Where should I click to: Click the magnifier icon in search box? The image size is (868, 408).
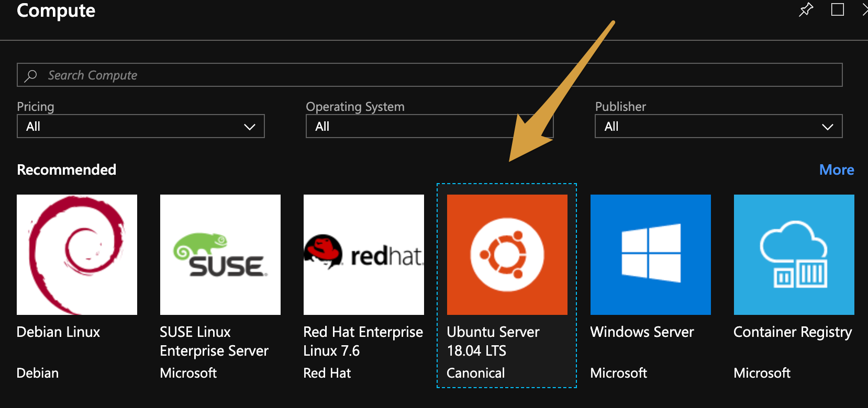31,75
